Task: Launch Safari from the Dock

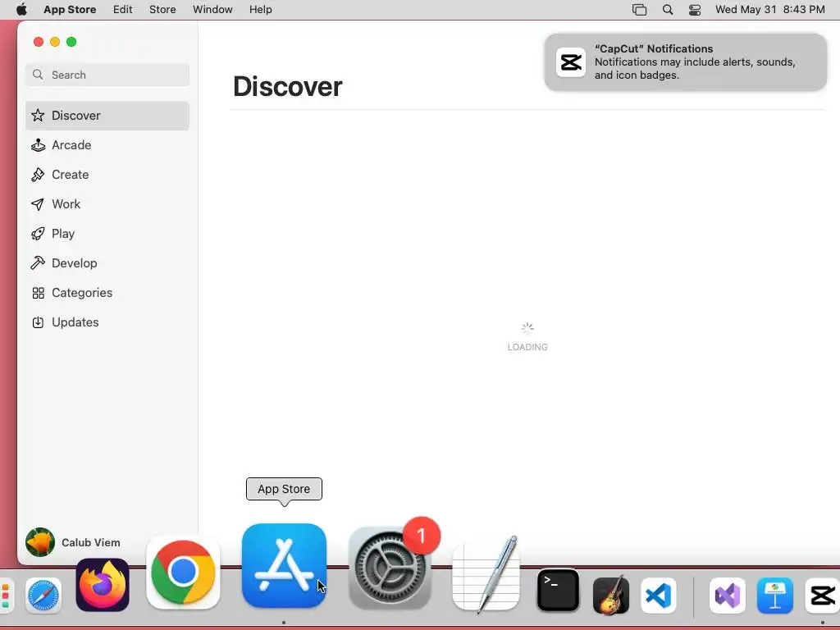Action: (43, 596)
